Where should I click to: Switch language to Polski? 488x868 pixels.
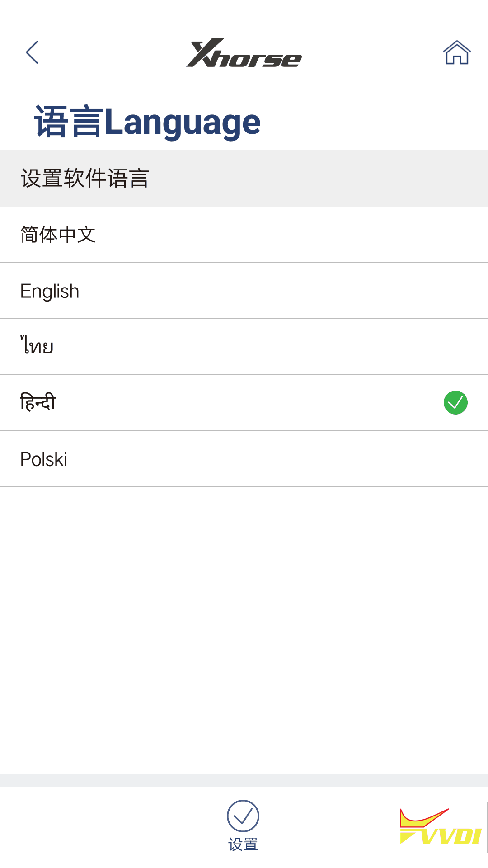click(x=44, y=459)
